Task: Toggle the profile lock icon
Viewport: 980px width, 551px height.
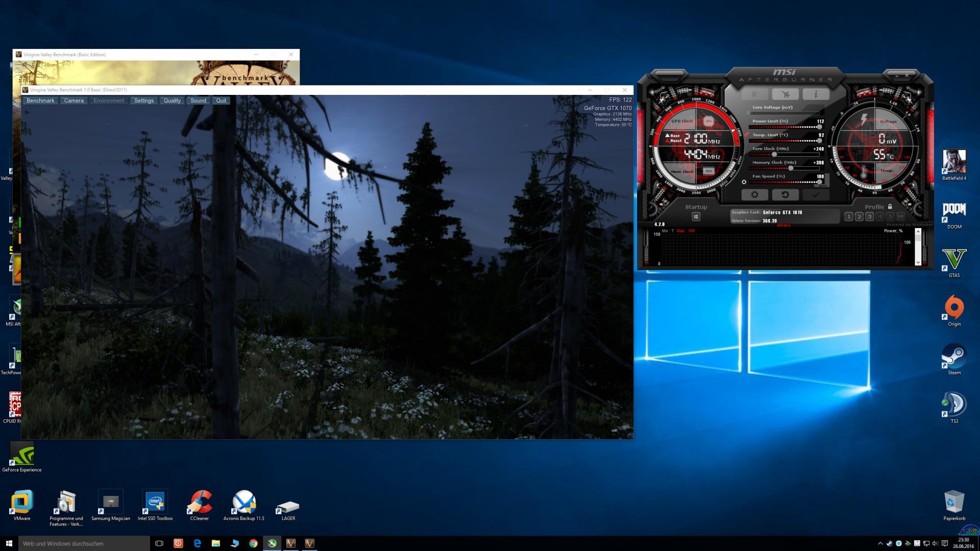Action: coord(890,207)
